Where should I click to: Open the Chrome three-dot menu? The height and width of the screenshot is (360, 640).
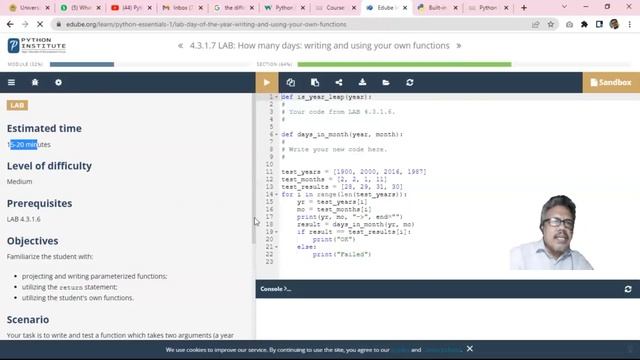630,24
